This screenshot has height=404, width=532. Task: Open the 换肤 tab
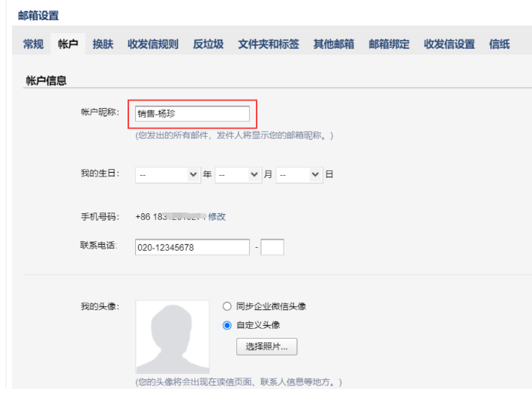click(x=103, y=44)
